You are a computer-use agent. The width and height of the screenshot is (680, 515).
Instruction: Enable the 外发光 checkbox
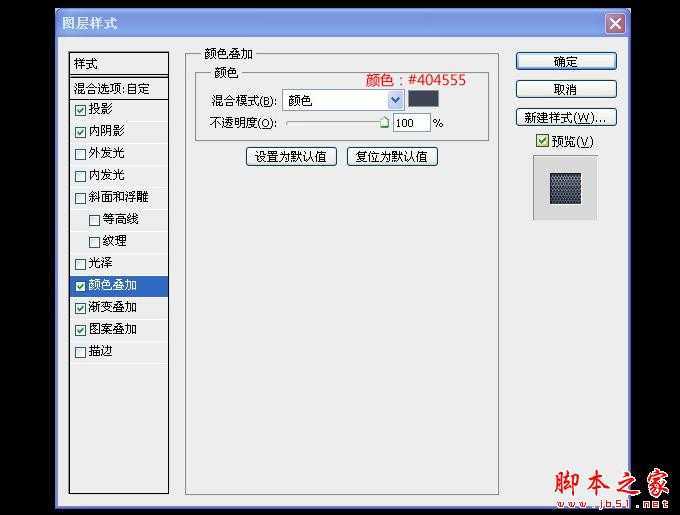[x=80, y=154]
